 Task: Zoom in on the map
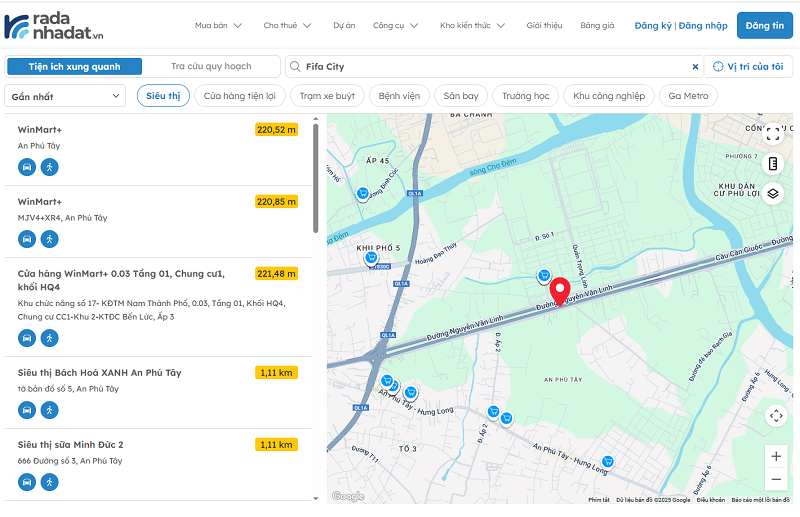pos(776,456)
